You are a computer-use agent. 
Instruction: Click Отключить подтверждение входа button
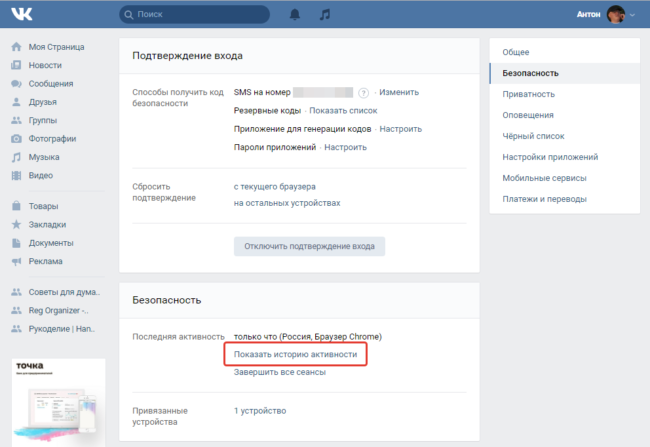coord(309,246)
